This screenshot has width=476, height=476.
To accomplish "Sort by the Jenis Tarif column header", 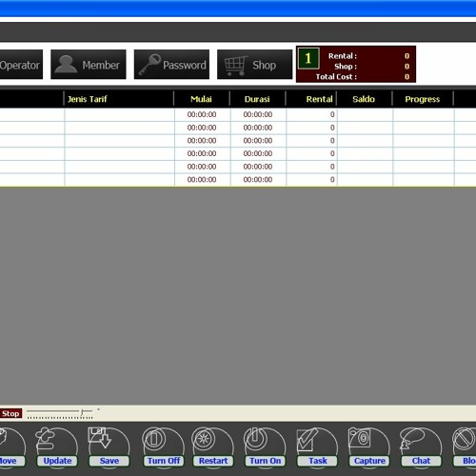I will click(119, 99).
